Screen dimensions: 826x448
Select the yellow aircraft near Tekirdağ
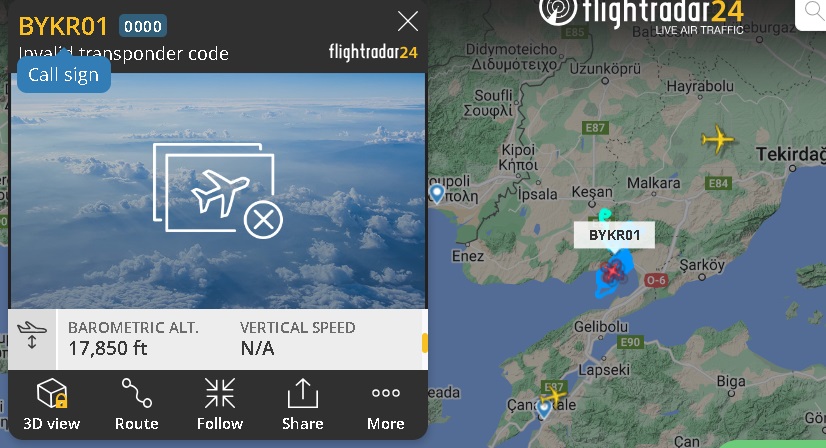tap(717, 139)
